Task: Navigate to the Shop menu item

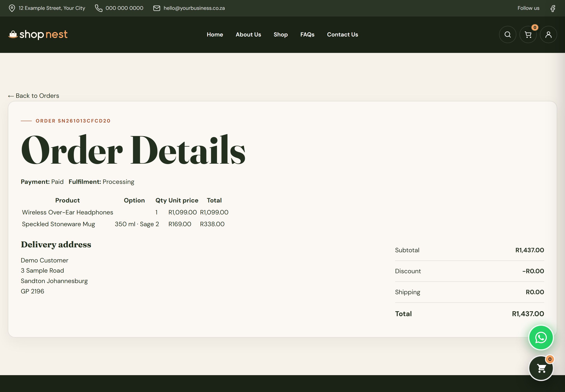Action: 281,35
